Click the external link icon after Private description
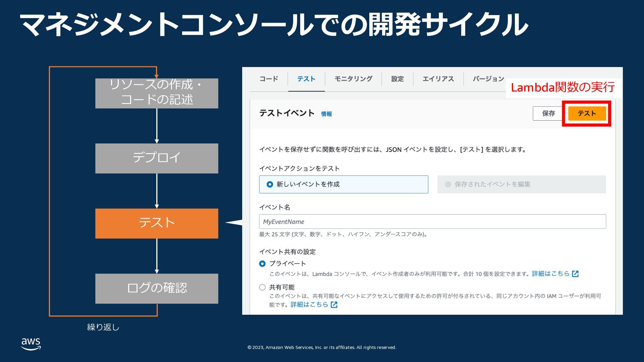Screen dimensions: 644x362 click(x=575, y=274)
